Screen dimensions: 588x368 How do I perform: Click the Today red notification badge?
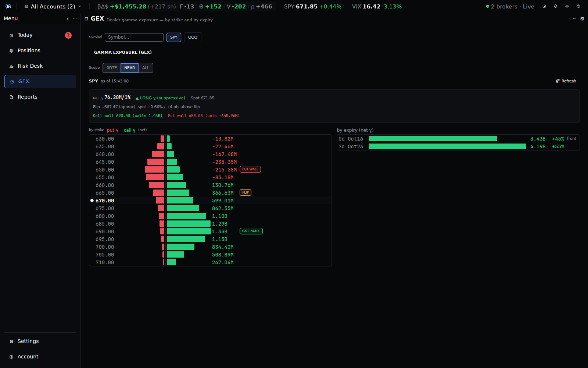(68, 35)
